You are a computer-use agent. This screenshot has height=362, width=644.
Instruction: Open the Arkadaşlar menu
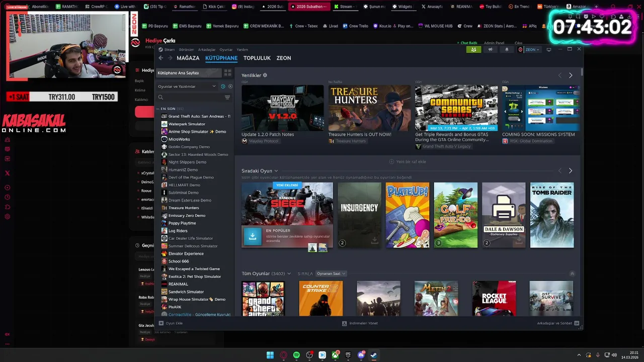[x=207, y=50]
